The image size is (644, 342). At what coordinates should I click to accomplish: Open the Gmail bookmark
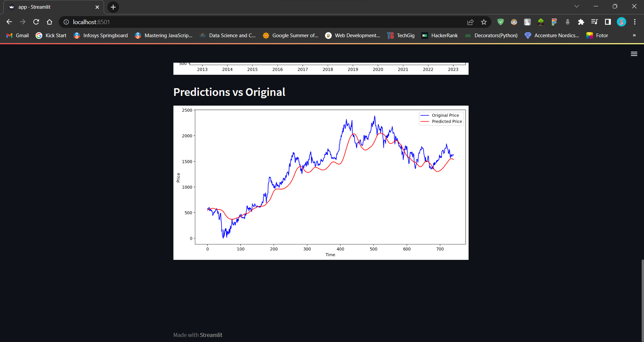pos(17,35)
